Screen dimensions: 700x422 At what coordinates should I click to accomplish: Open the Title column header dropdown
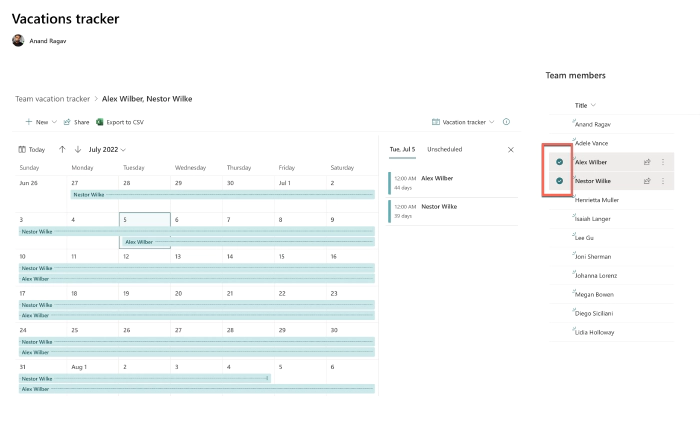point(585,105)
